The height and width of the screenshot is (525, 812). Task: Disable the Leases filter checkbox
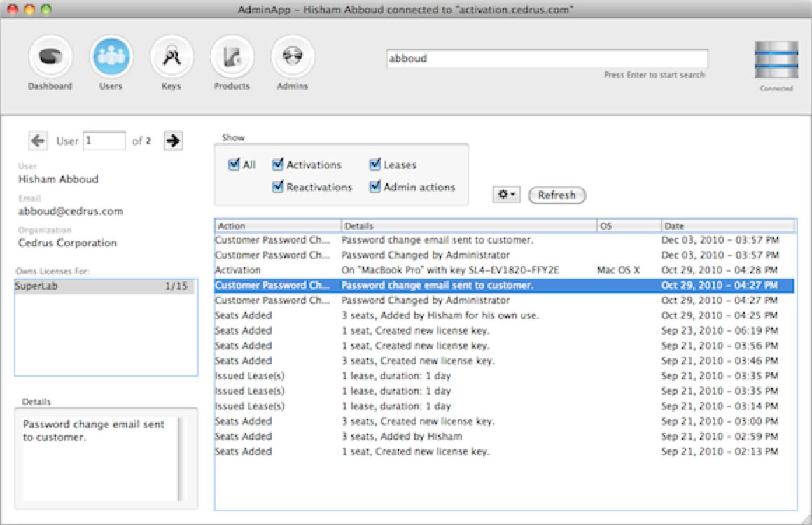(x=375, y=165)
